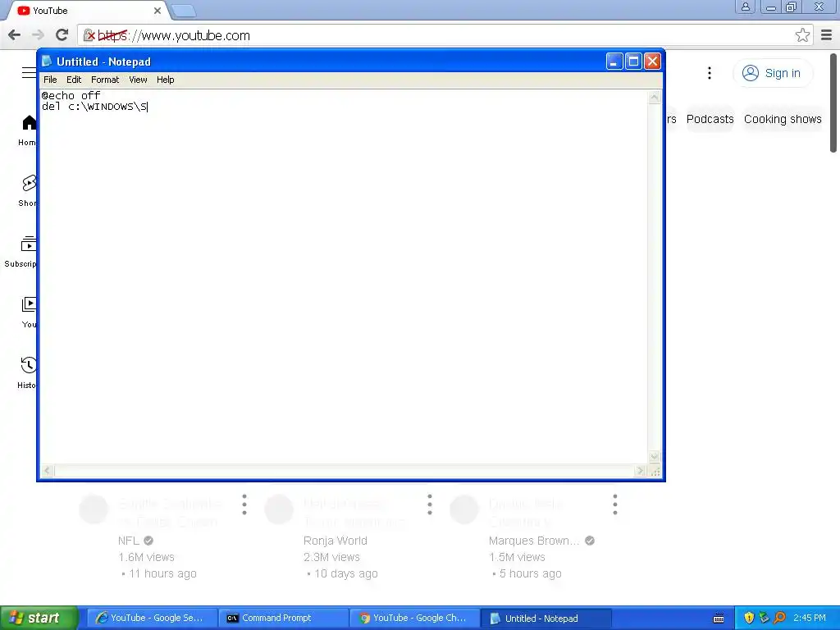Click the Notepad text editing area
Image resolution: width=840 pixels, height=630 pixels.
[x=344, y=277]
